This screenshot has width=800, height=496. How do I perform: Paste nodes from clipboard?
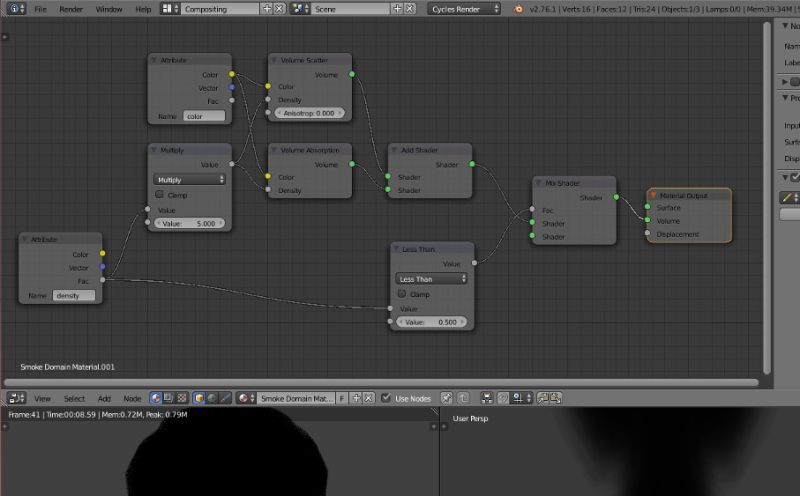[x=556, y=398]
